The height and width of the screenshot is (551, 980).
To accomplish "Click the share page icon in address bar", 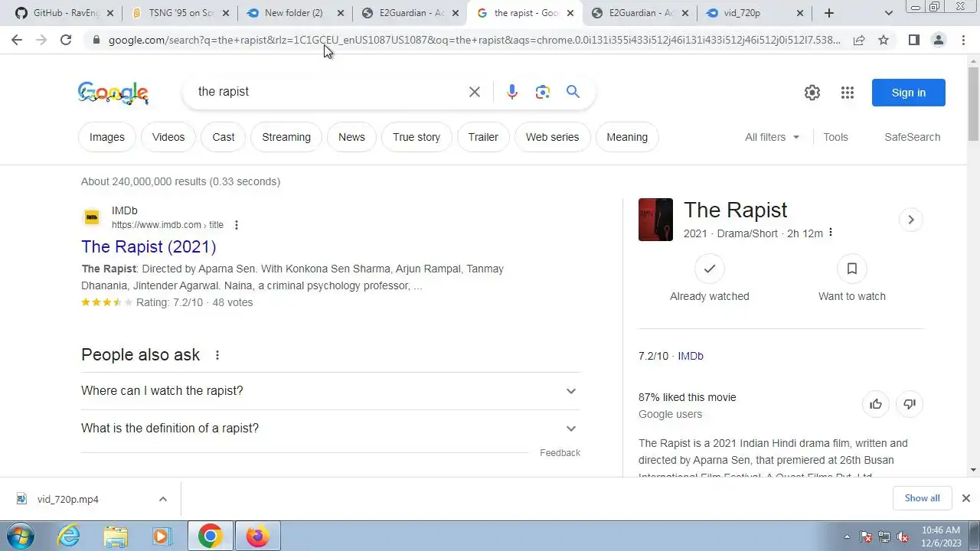I will click(x=859, y=40).
